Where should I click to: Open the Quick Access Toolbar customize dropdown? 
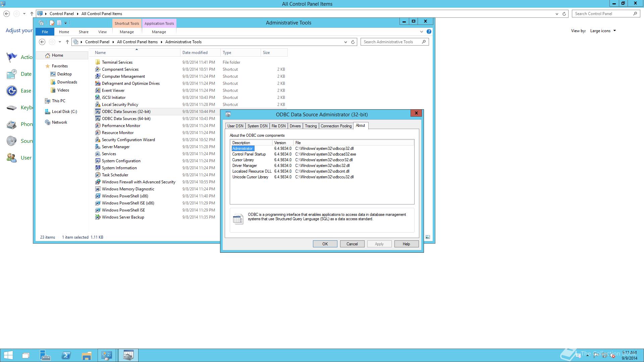click(x=65, y=23)
